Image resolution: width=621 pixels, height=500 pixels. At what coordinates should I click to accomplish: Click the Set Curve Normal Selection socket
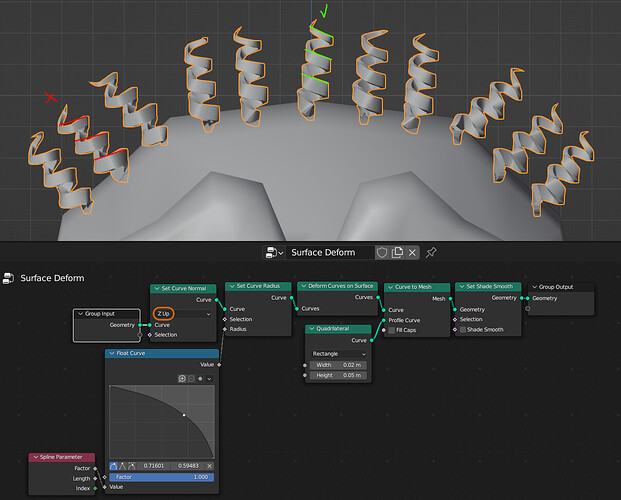click(150, 335)
